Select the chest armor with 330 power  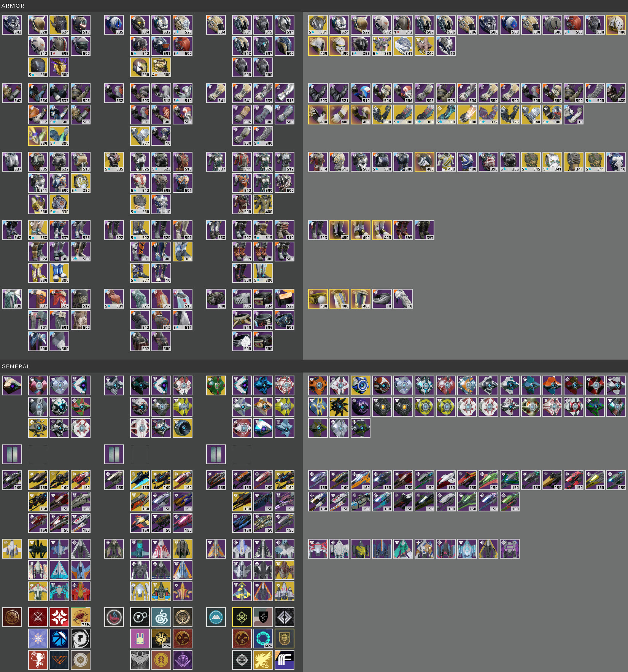tap(59, 205)
